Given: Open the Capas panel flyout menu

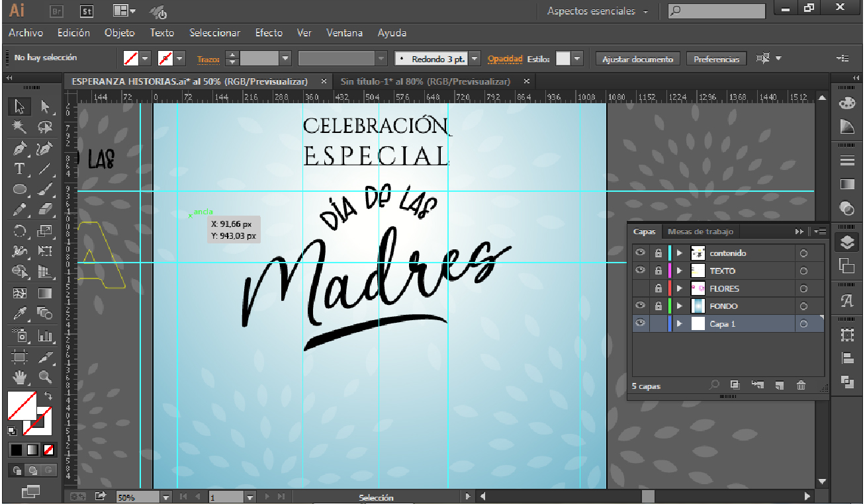Looking at the screenshot, I should (820, 231).
